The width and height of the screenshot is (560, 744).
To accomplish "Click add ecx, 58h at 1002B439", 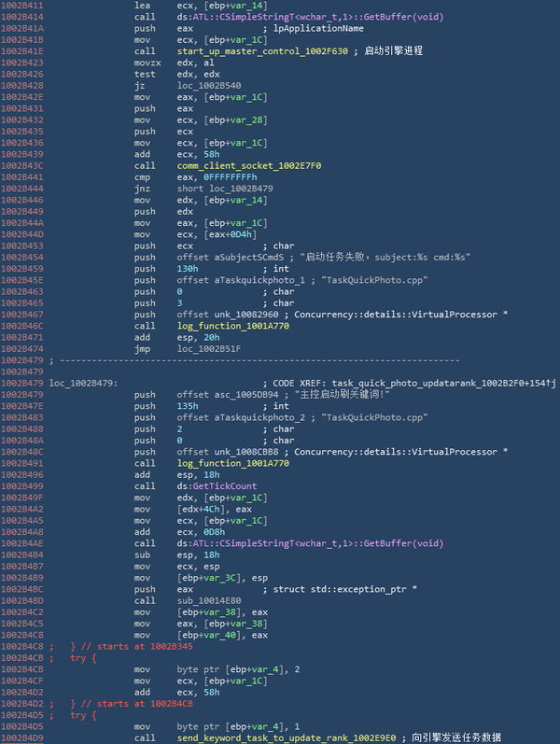I will 176,154.
